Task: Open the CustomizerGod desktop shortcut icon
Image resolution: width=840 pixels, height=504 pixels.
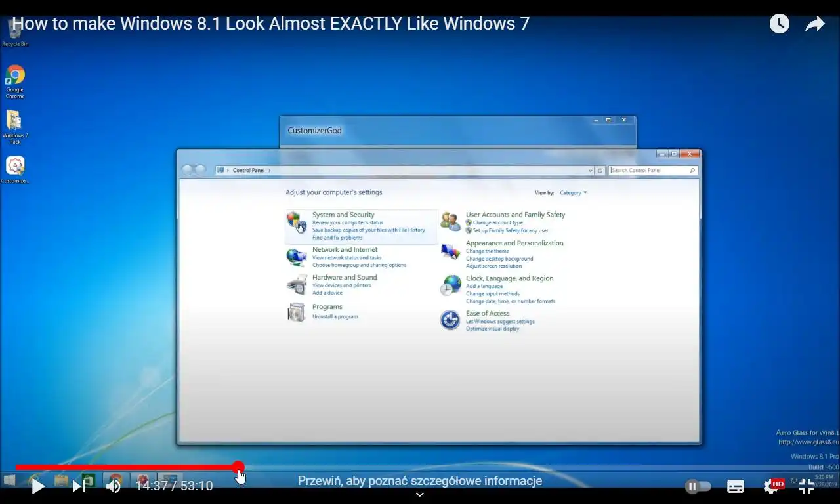Action: (x=15, y=169)
